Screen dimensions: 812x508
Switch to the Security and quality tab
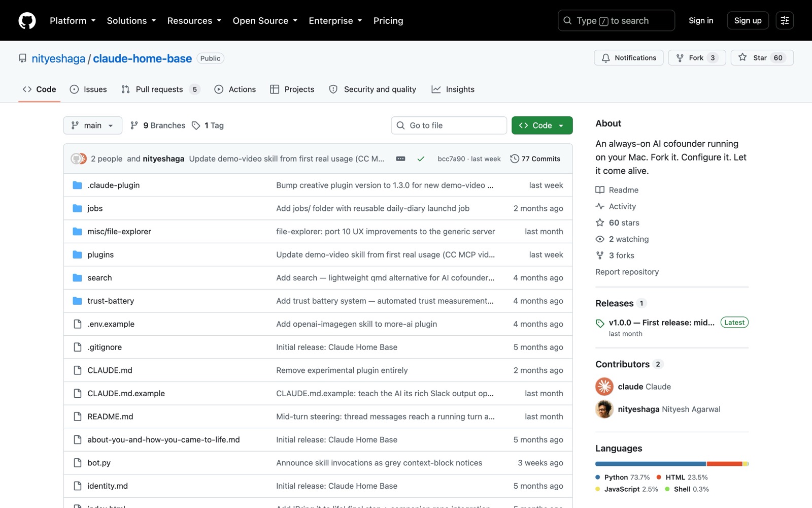[373, 89]
